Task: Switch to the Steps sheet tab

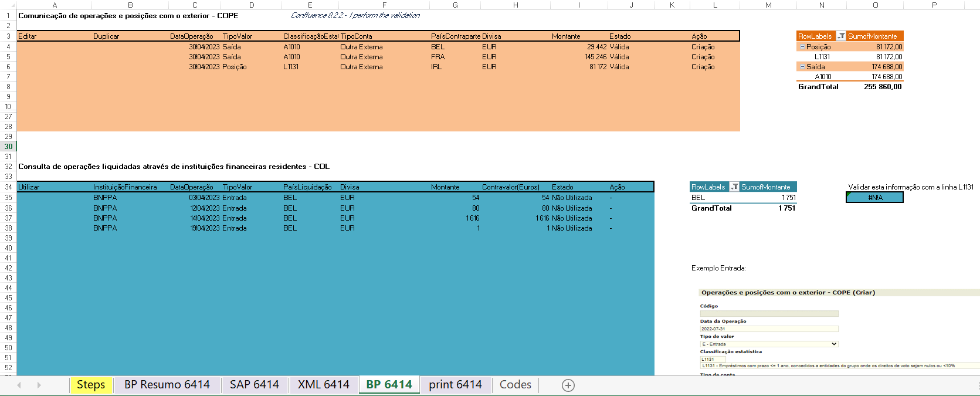Action: [91, 385]
